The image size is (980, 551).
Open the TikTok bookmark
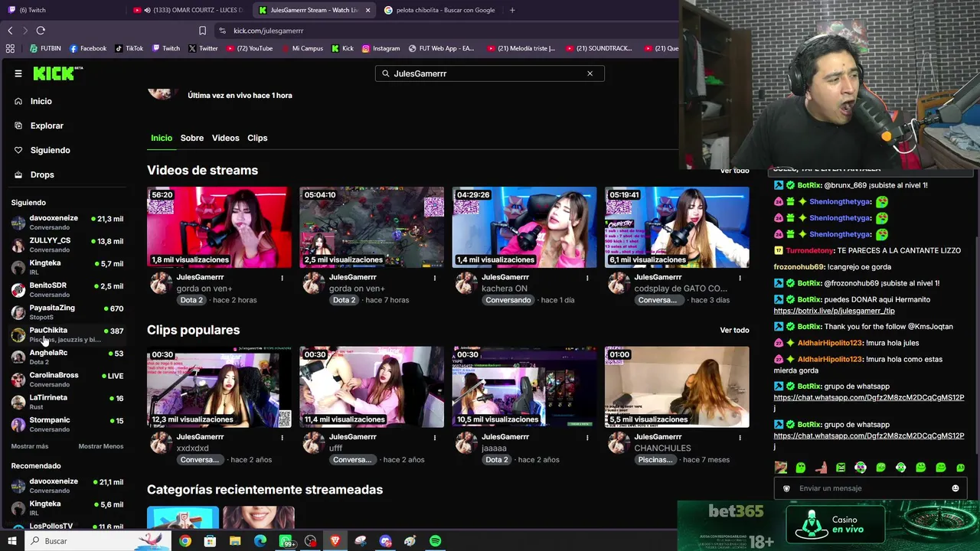(129, 48)
